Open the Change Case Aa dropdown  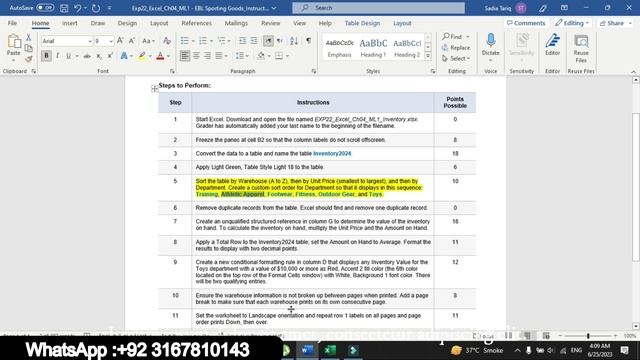coord(148,41)
